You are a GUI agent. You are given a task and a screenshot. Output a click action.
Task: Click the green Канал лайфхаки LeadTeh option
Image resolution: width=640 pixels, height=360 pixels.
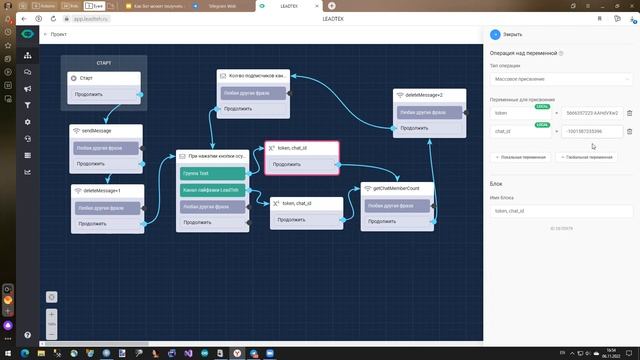[213, 190]
